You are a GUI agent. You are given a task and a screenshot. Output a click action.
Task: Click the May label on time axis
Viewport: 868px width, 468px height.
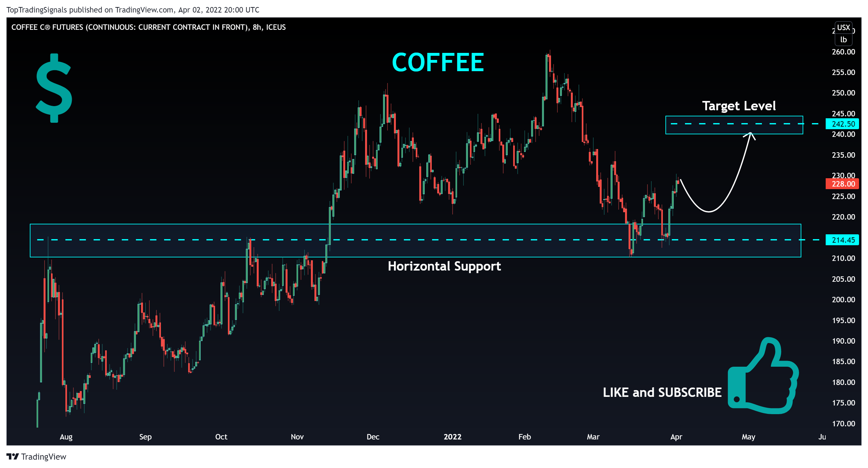(748, 437)
